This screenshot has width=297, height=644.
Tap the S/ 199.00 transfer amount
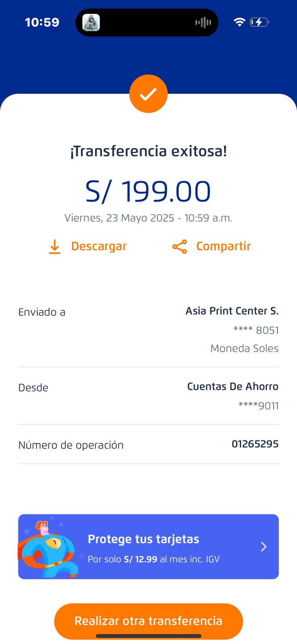(x=148, y=191)
